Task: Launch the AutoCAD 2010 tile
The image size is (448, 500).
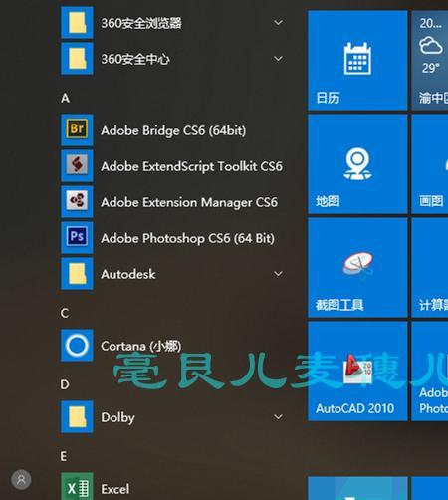Action: 357,372
